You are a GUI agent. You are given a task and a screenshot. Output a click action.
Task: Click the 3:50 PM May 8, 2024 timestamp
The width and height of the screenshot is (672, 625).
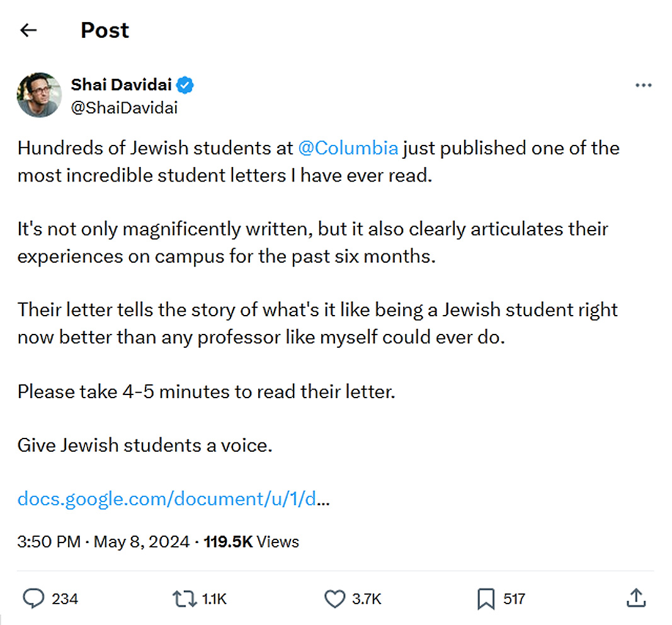(x=103, y=542)
